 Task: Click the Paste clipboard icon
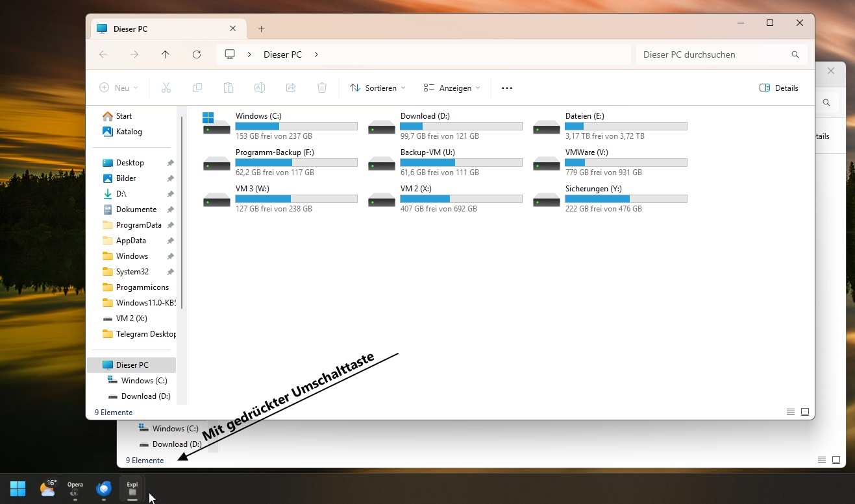[x=229, y=88]
